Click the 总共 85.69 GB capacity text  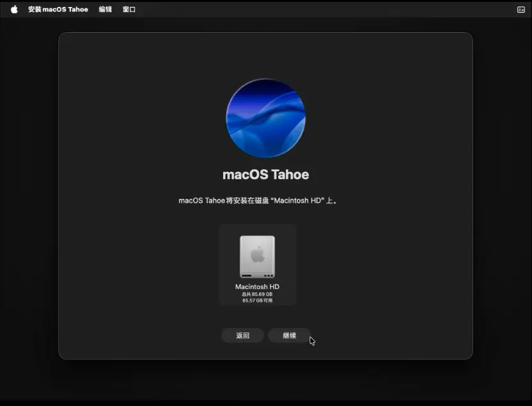point(257,294)
